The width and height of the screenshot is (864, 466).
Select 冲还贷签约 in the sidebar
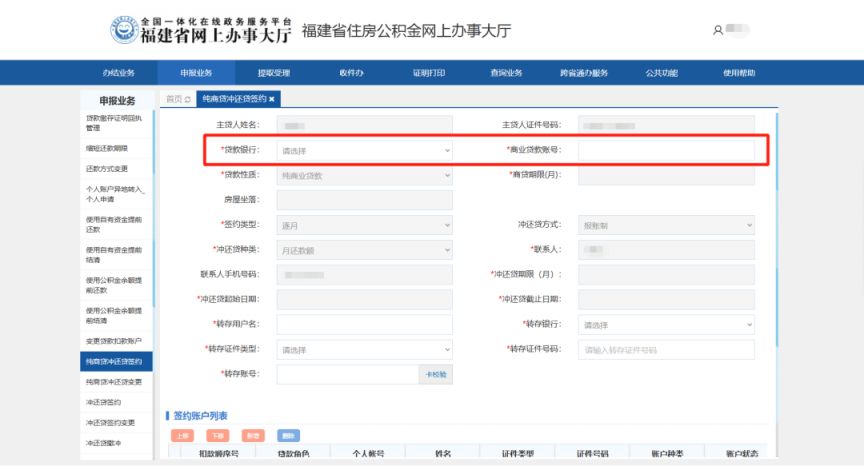coord(116,402)
